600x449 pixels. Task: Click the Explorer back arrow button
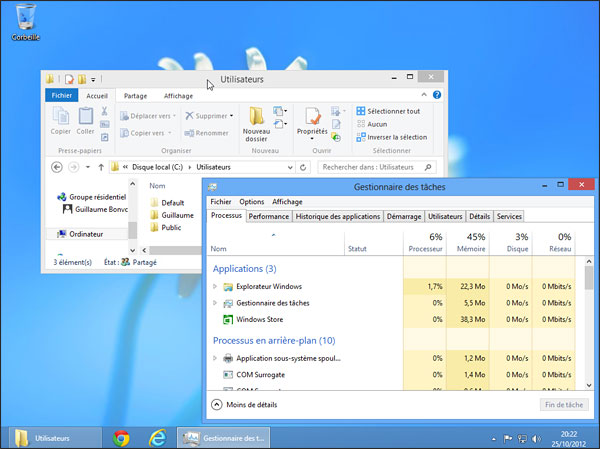(57, 167)
